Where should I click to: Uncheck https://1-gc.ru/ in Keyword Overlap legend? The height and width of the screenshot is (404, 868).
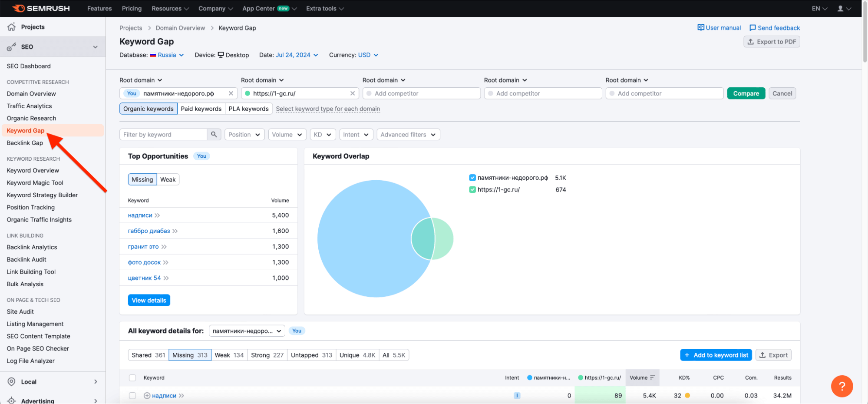click(x=472, y=189)
